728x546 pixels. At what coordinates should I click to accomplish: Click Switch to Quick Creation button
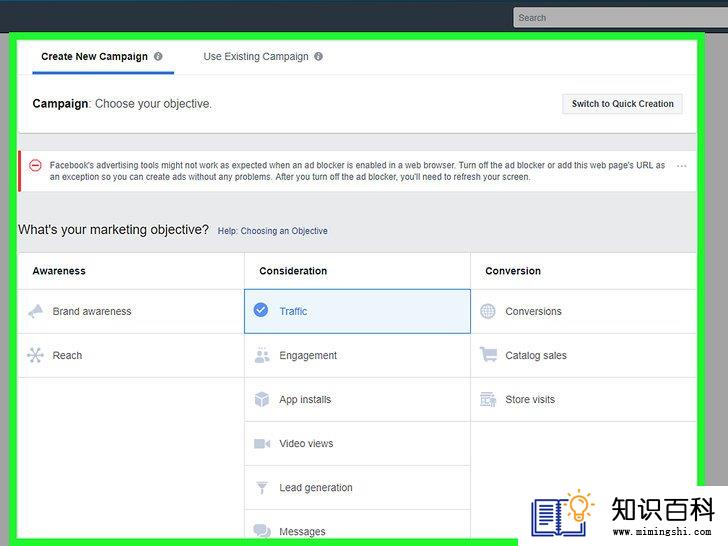click(x=622, y=104)
